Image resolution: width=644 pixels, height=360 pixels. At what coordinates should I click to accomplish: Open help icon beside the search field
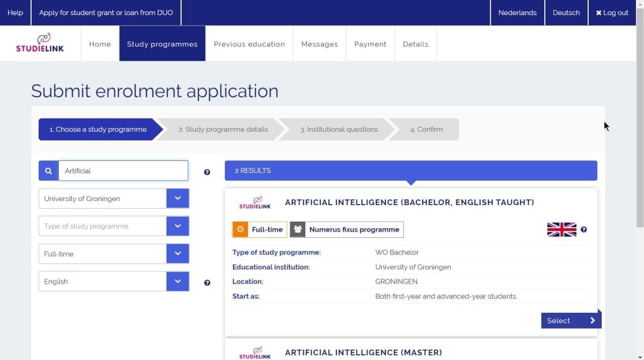pyautogui.click(x=207, y=172)
